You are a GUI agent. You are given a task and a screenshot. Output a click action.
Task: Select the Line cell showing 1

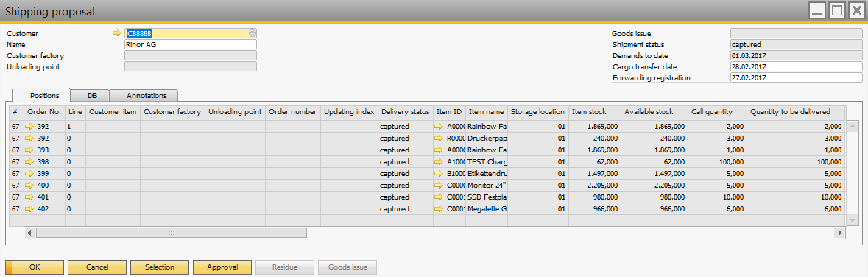(75, 126)
